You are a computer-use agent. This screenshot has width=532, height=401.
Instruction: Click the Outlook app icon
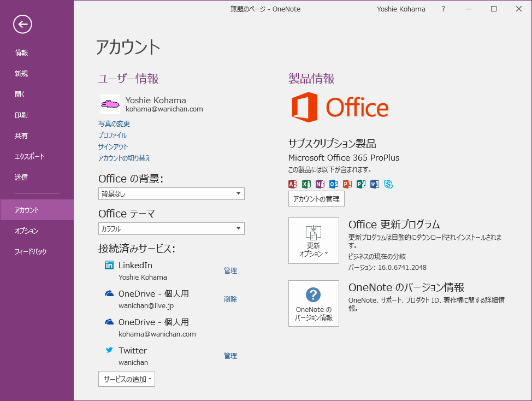334,184
